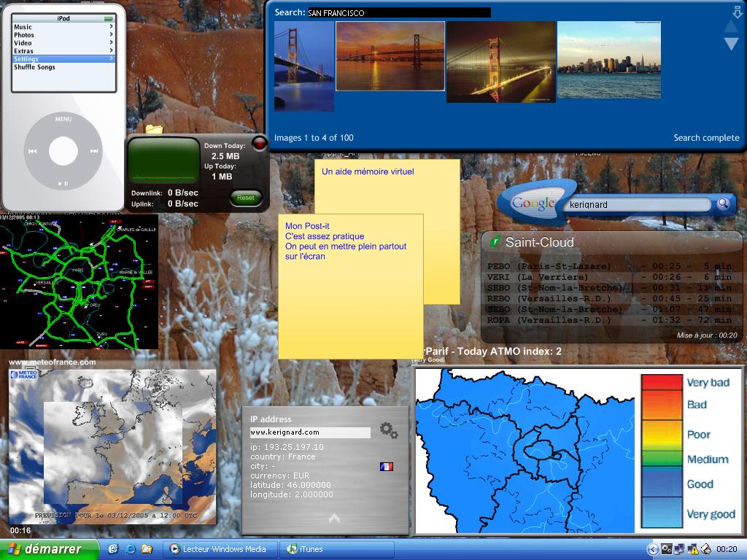Open the San Francisco skyline thumbnail

(x=609, y=60)
